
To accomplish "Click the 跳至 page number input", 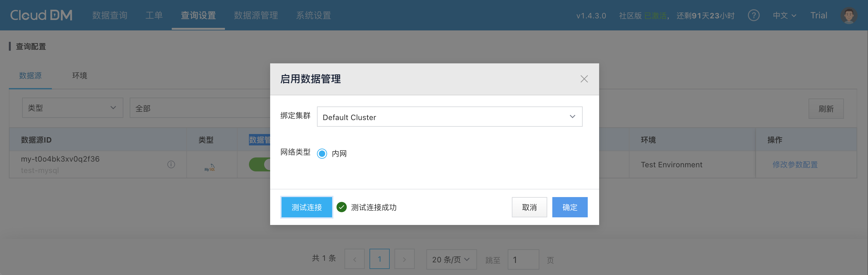I will pyautogui.click(x=523, y=259).
